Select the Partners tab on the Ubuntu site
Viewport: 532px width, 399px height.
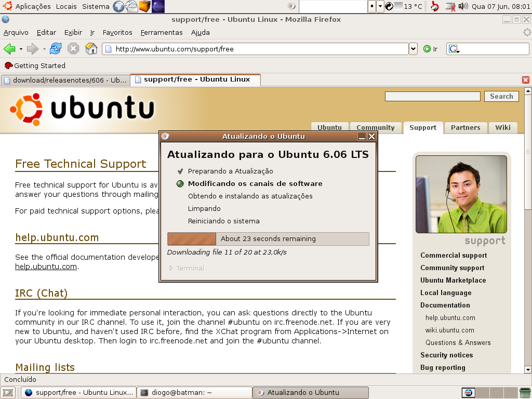click(x=465, y=128)
